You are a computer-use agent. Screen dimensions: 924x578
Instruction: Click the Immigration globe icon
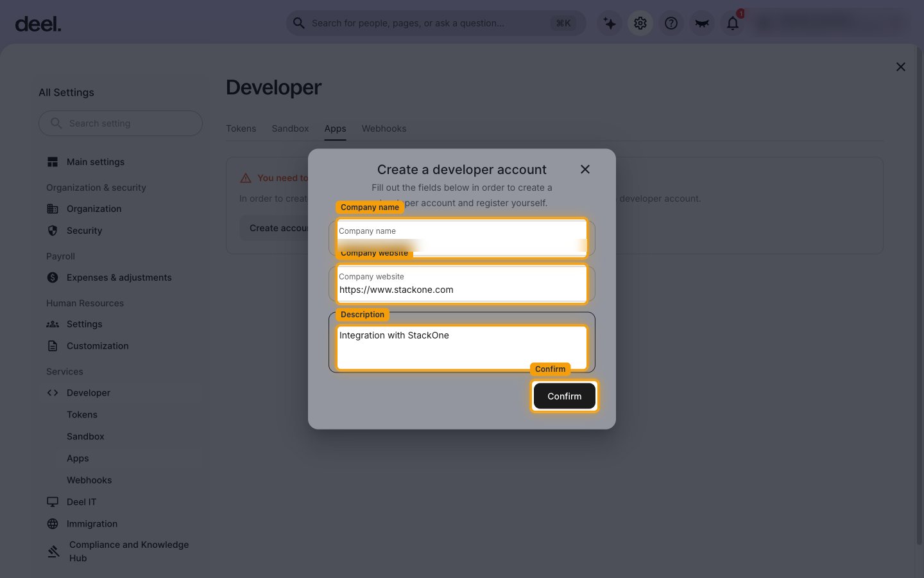tap(53, 524)
